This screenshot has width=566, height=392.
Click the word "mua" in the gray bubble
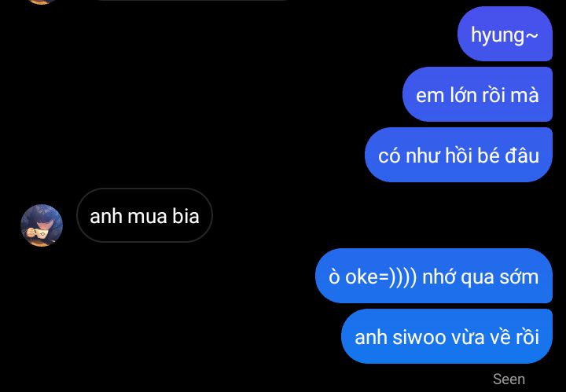[x=148, y=217]
